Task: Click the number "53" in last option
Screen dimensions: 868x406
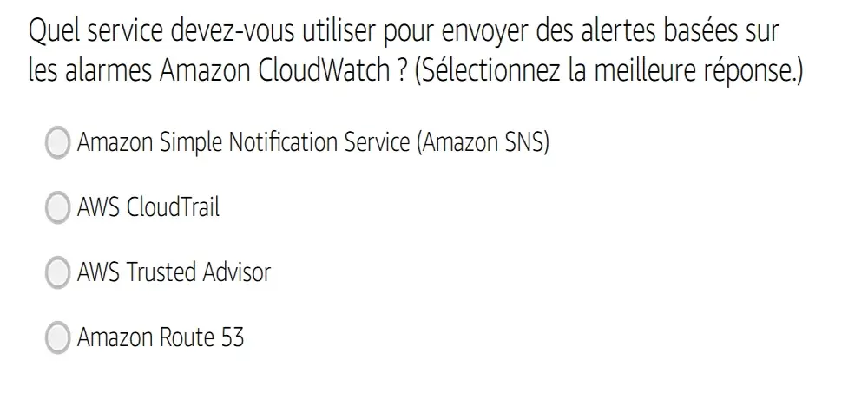Action: 232,337
